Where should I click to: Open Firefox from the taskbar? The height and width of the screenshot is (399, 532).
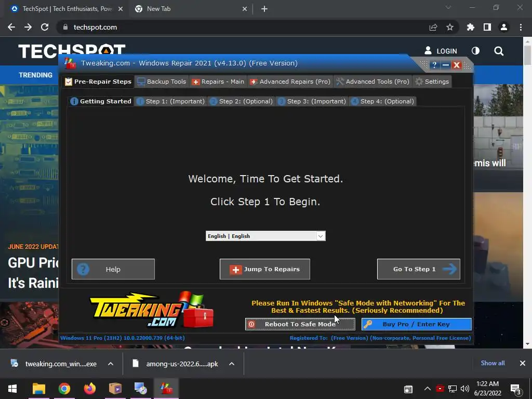[89, 389]
